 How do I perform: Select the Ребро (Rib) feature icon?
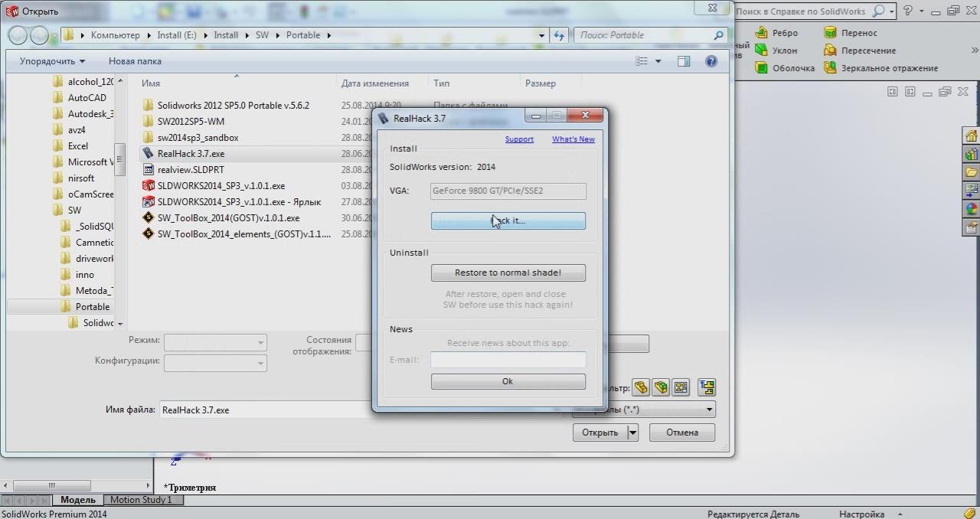click(x=761, y=33)
